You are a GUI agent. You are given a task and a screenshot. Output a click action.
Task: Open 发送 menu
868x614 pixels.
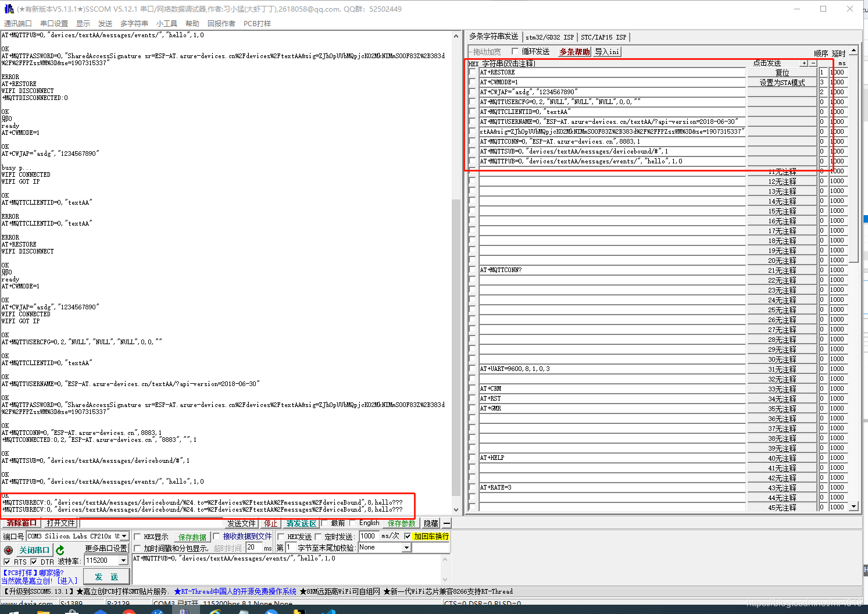[105, 24]
